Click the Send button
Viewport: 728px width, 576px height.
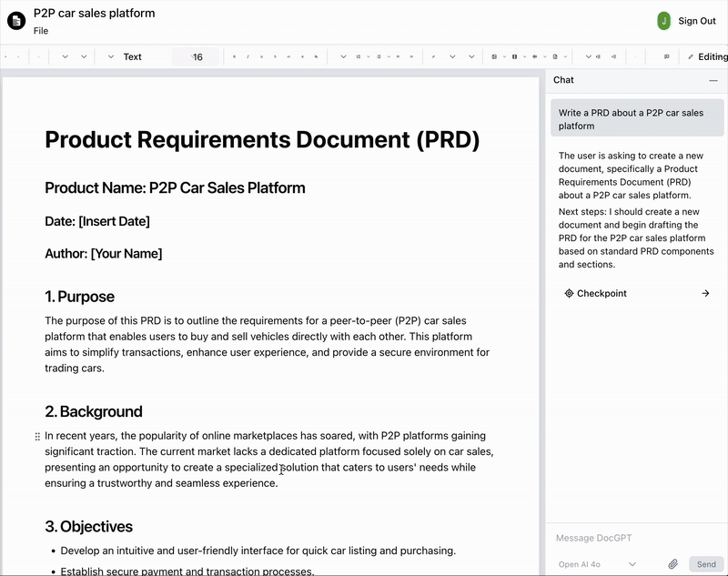point(706,564)
